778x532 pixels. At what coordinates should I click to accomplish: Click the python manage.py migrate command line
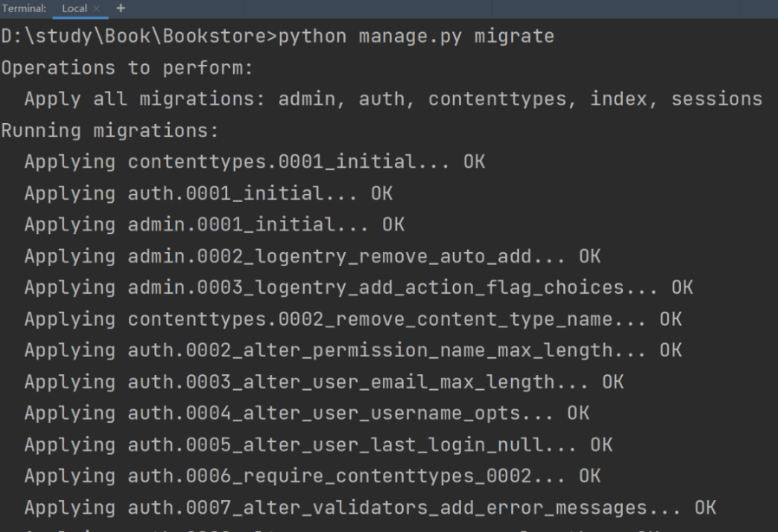[x=278, y=36]
